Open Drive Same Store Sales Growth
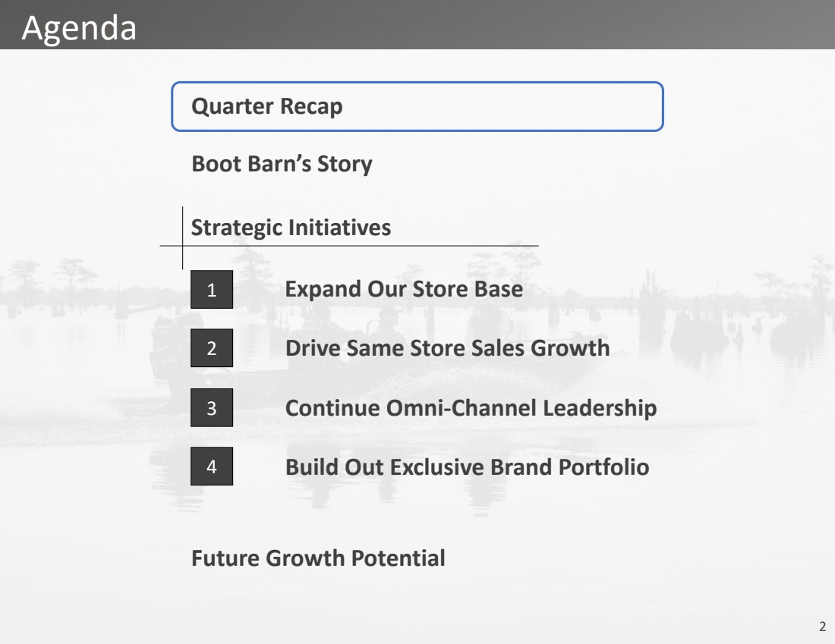 pyautogui.click(x=447, y=348)
